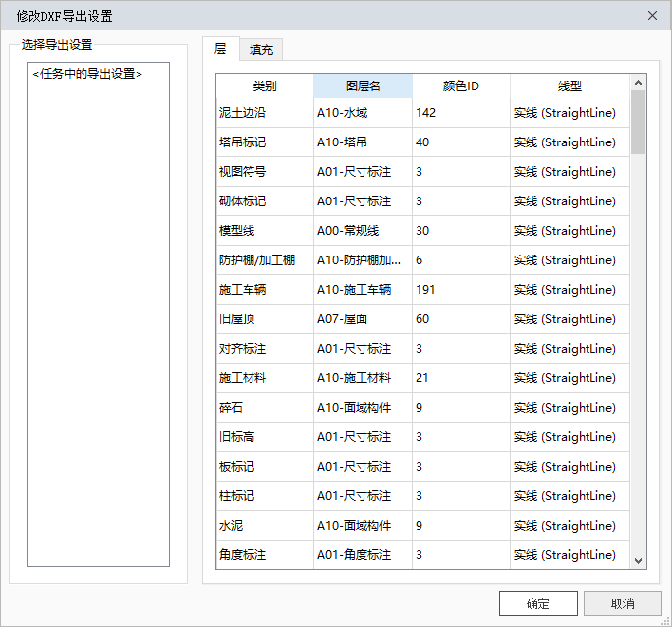Click the A00-常规线 layer name cell
The width and height of the screenshot is (672, 627).
[363, 231]
